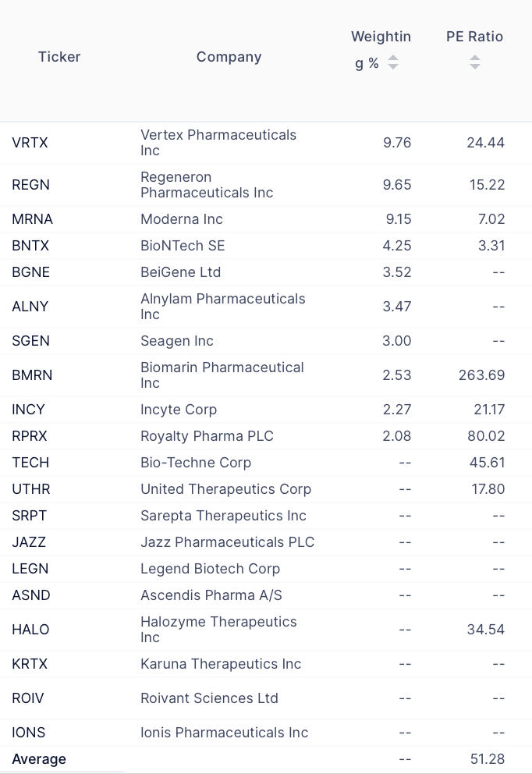Sort table by PE Ratio column
The height and width of the screenshot is (774, 532).
(x=475, y=62)
